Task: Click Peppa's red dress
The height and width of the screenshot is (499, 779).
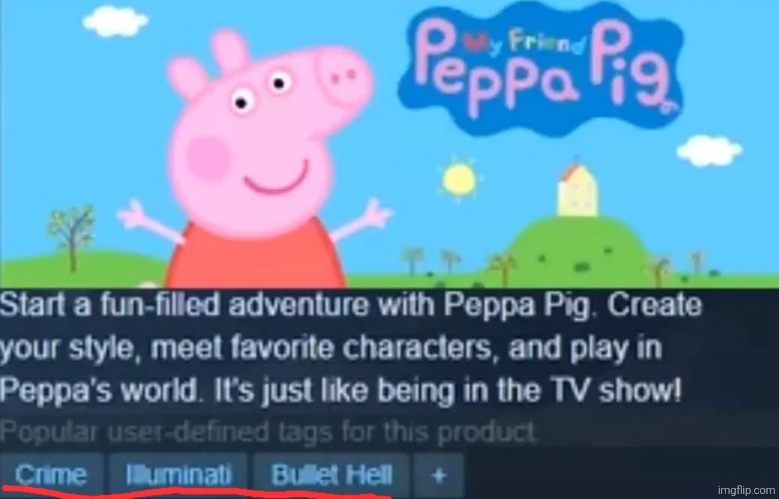Action: click(x=256, y=258)
